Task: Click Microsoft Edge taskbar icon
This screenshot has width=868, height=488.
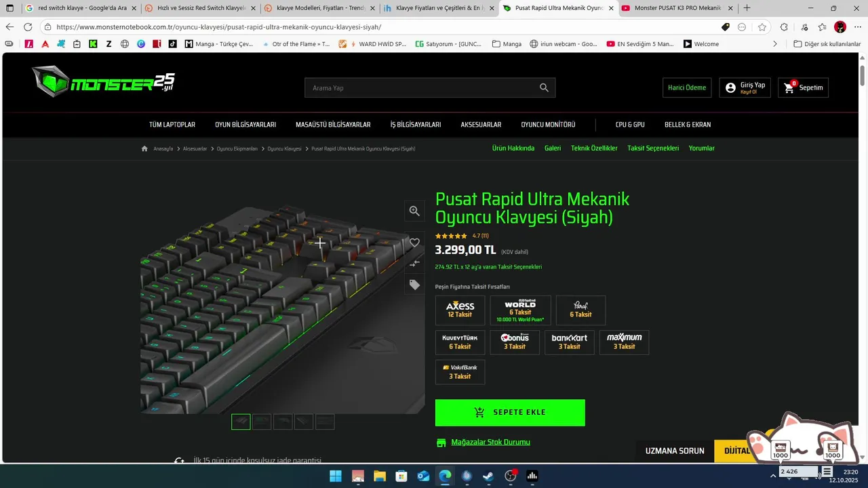Action: 445,476
